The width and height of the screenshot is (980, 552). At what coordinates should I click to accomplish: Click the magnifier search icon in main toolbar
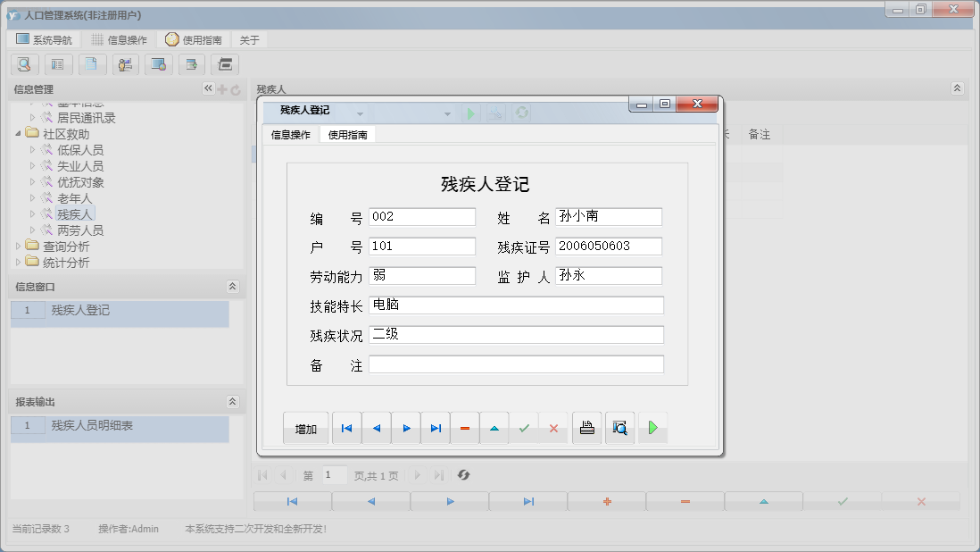pyautogui.click(x=24, y=64)
